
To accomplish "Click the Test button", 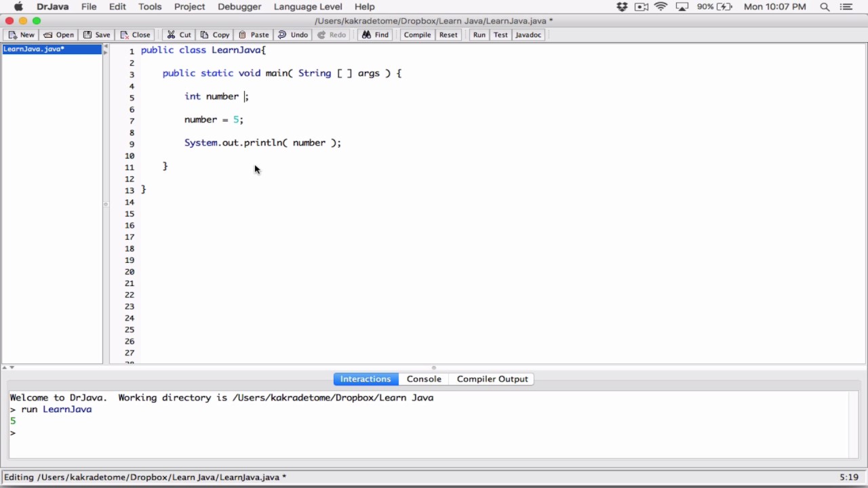I will pos(500,35).
